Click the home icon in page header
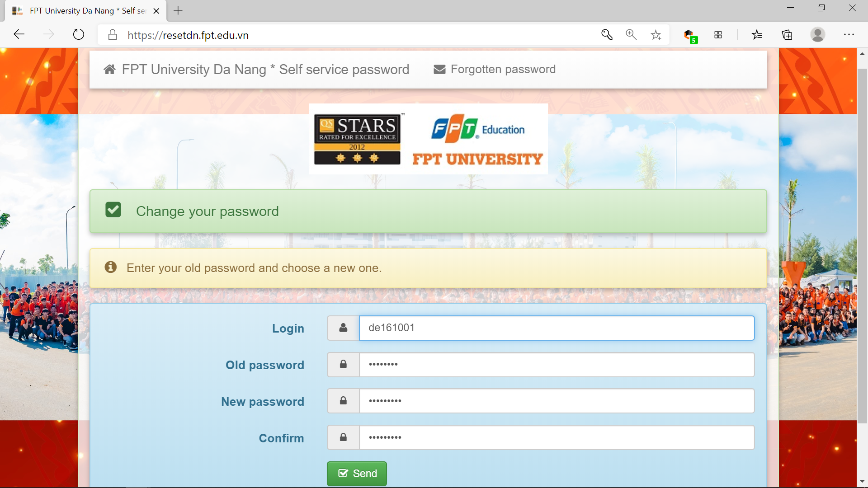 109,70
